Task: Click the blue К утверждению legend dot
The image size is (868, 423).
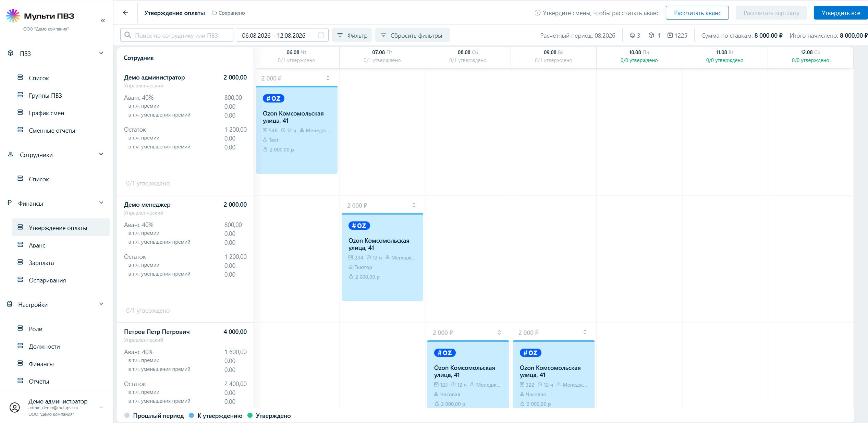Action: click(192, 415)
